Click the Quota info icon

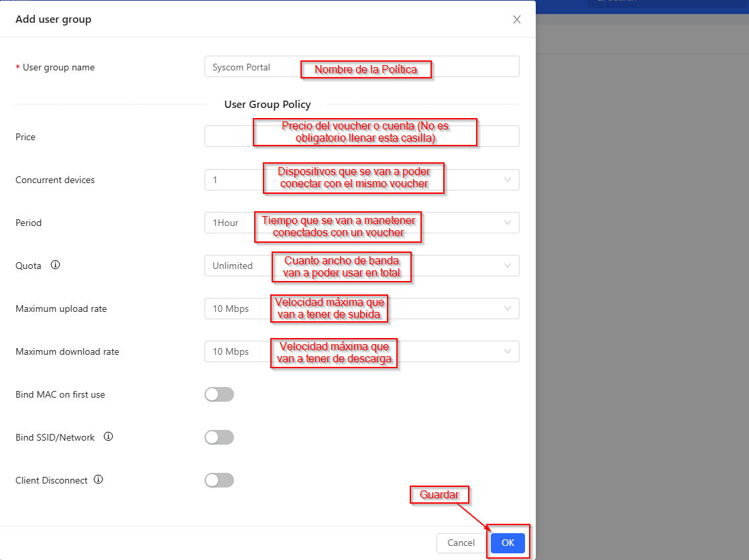point(56,265)
